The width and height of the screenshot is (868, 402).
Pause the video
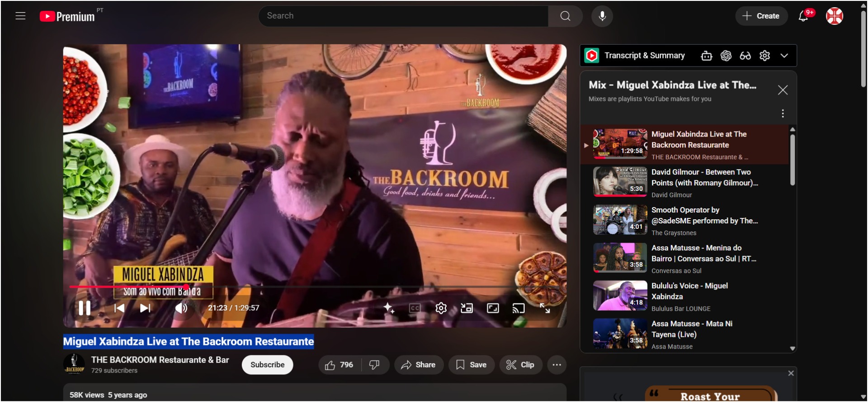pos(85,308)
